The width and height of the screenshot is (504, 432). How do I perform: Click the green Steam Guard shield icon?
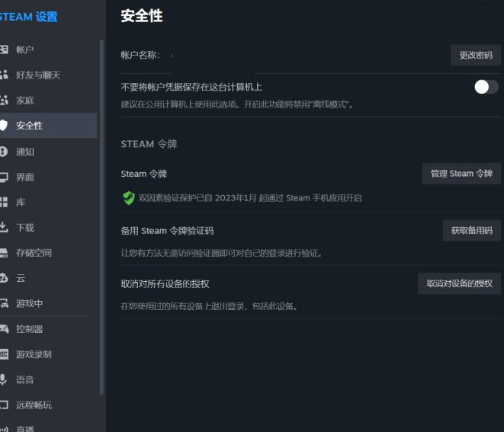point(129,198)
